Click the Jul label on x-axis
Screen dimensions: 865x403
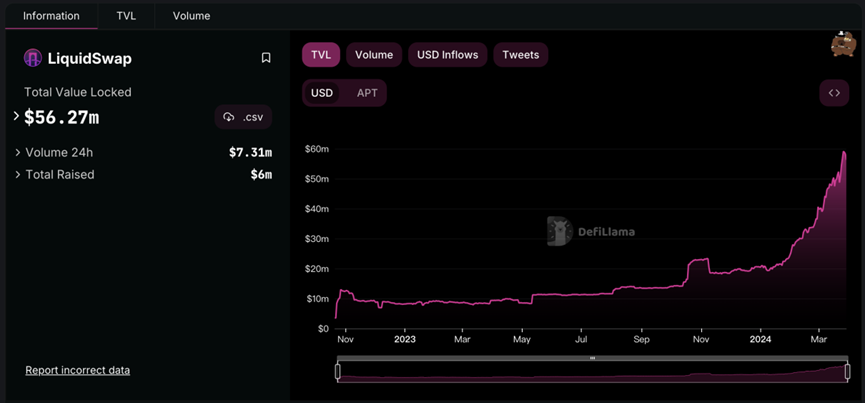(x=581, y=340)
